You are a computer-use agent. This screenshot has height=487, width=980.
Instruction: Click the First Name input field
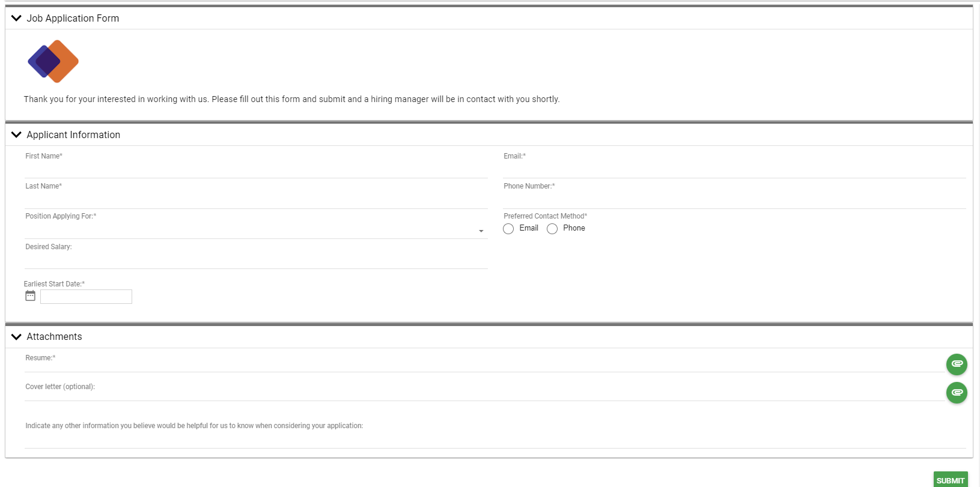(x=256, y=171)
